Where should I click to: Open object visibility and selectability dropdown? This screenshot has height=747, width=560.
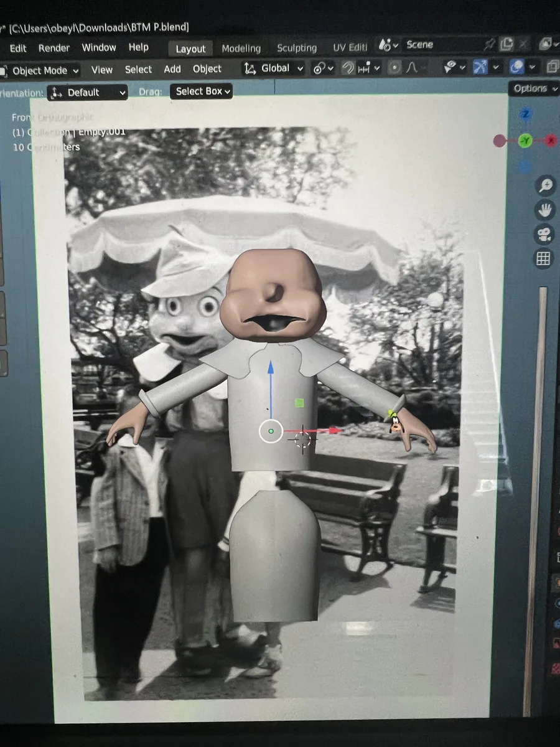tap(455, 67)
